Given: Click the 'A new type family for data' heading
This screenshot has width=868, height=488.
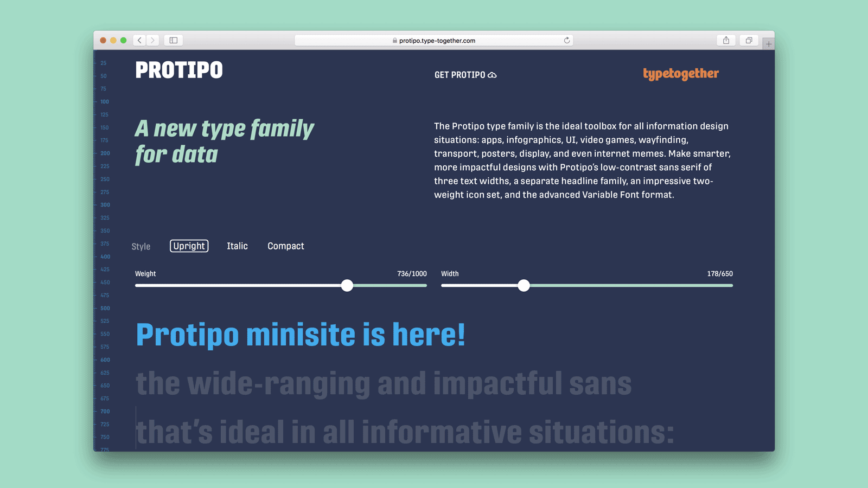Looking at the screenshot, I should [225, 142].
